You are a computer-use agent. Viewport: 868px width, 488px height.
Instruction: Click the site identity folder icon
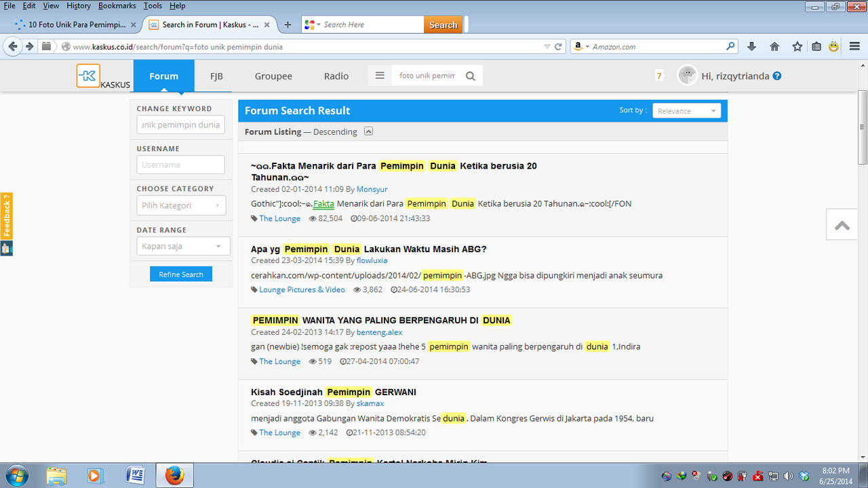(46, 47)
